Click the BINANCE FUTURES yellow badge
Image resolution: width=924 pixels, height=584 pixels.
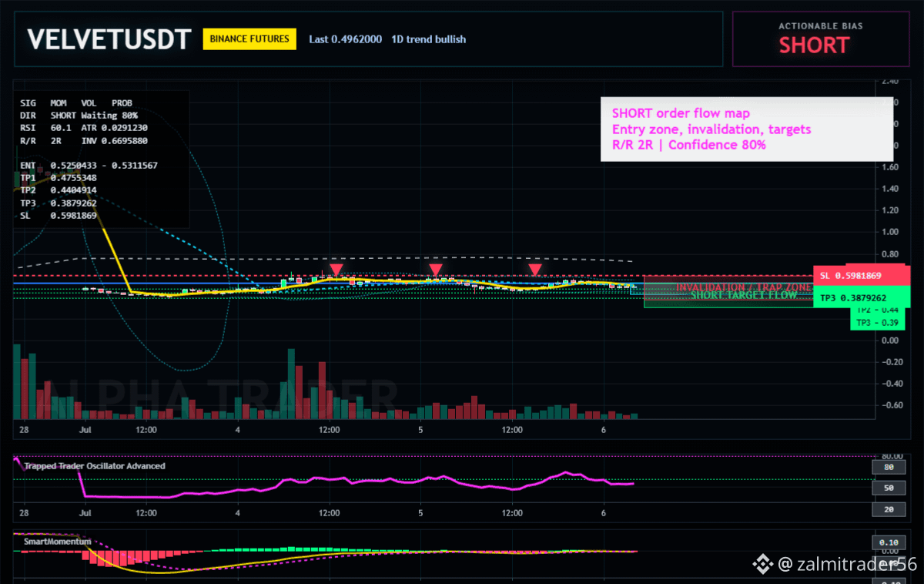click(x=249, y=39)
